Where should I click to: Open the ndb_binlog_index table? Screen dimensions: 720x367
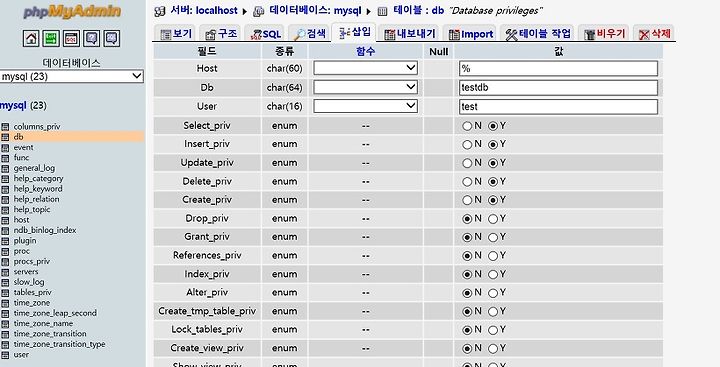[x=45, y=230]
